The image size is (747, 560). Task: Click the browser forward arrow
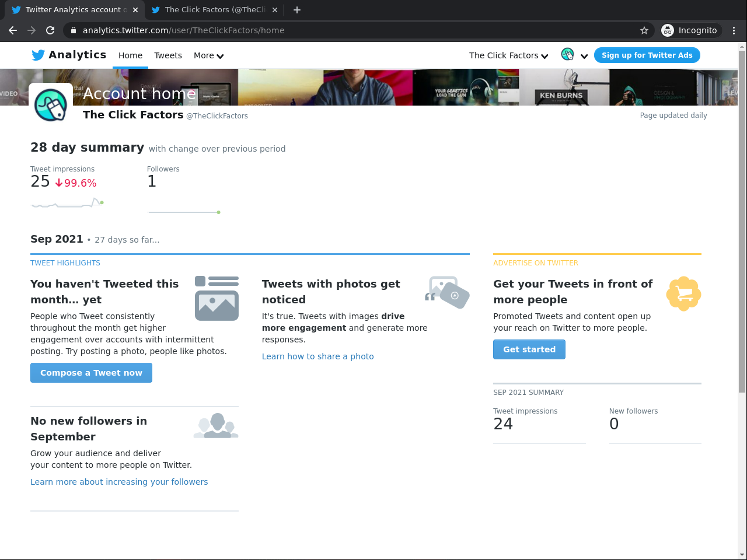point(32,30)
